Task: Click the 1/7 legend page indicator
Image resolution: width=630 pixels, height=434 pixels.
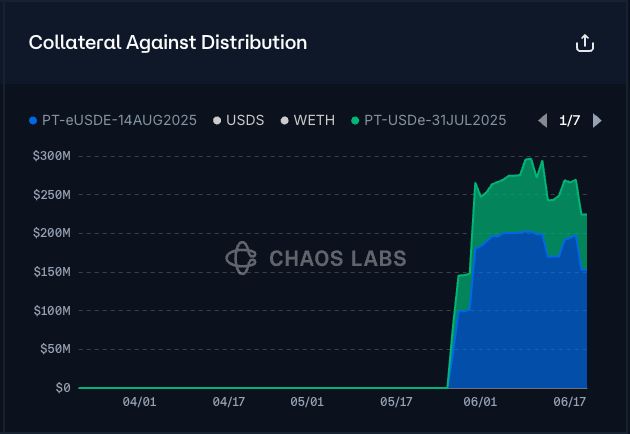Action: 570,121
